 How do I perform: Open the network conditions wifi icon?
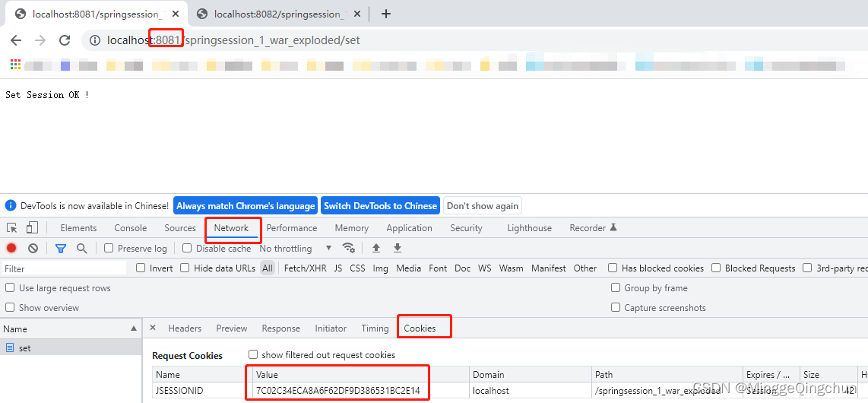348,247
